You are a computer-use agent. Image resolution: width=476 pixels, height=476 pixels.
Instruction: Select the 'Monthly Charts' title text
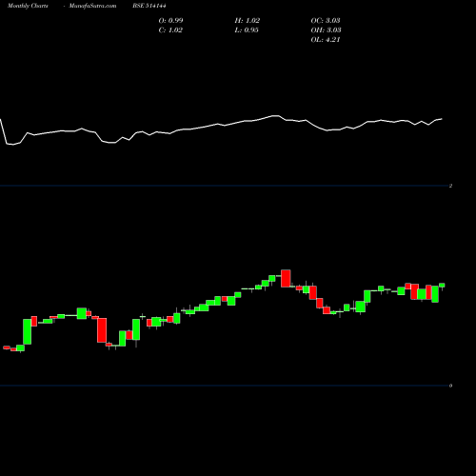click(x=28, y=6)
